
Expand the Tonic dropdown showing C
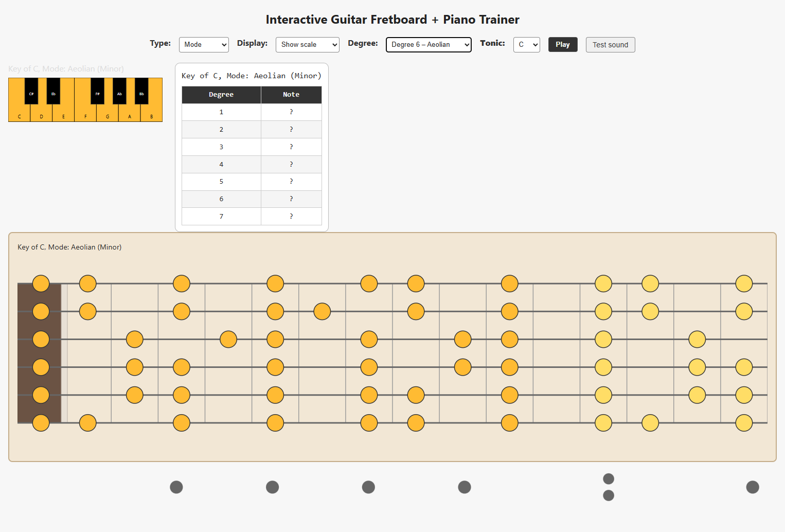point(527,45)
